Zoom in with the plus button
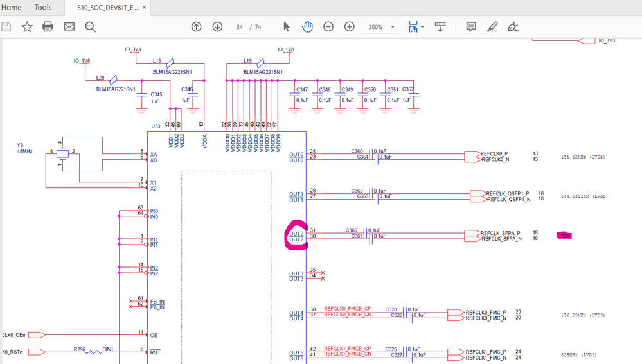The width and height of the screenshot is (642, 364). click(x=350, y=27)
